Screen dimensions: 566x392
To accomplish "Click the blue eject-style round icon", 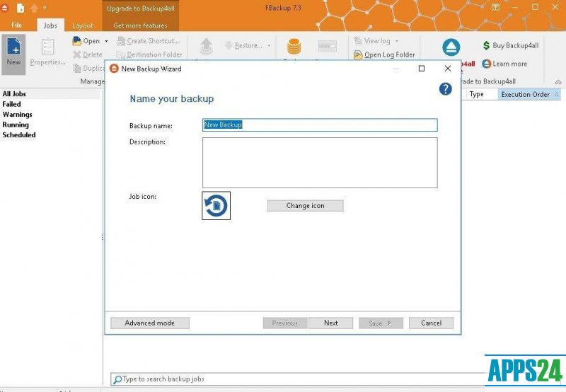I will tap(451, 47).
